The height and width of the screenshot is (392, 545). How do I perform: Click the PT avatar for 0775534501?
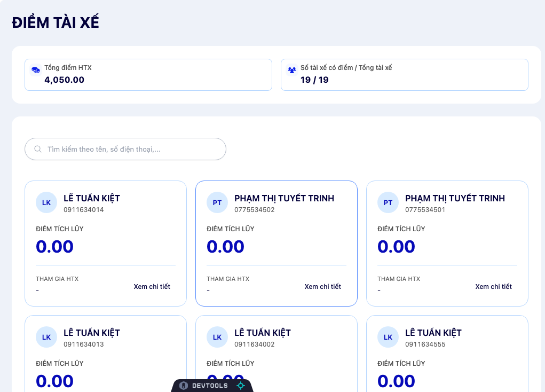[x=388, y=202]
